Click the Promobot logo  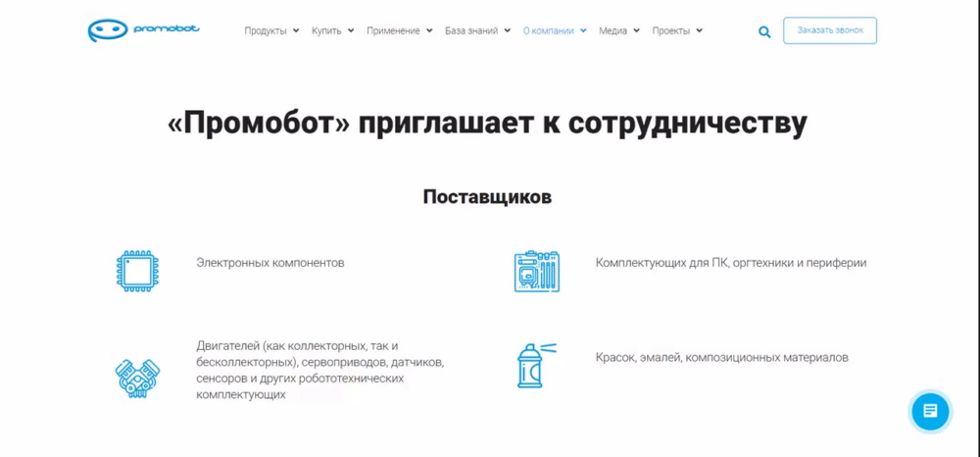click(x=144, y=30)
